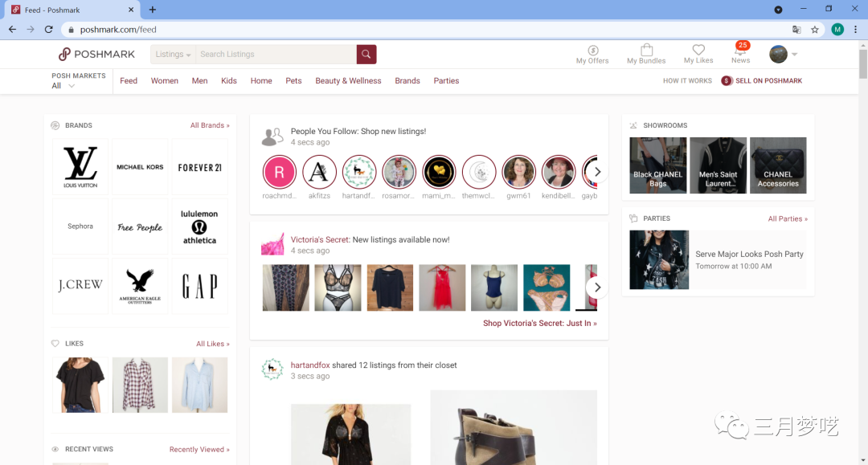Select the Forever 21 brand tile
This screenshot has height=465, width=868.
(200, 167)
